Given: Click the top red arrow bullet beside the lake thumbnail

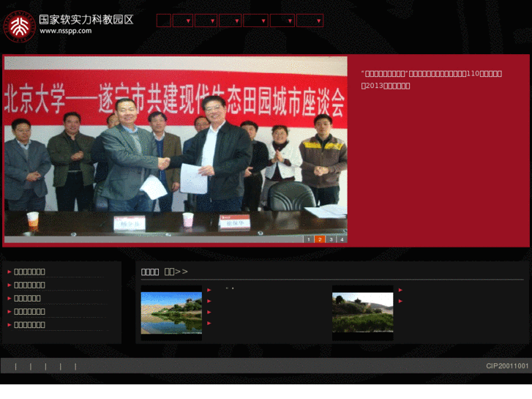Looking at the screenshot, I should pyautogui.click(x=209, y=290).
